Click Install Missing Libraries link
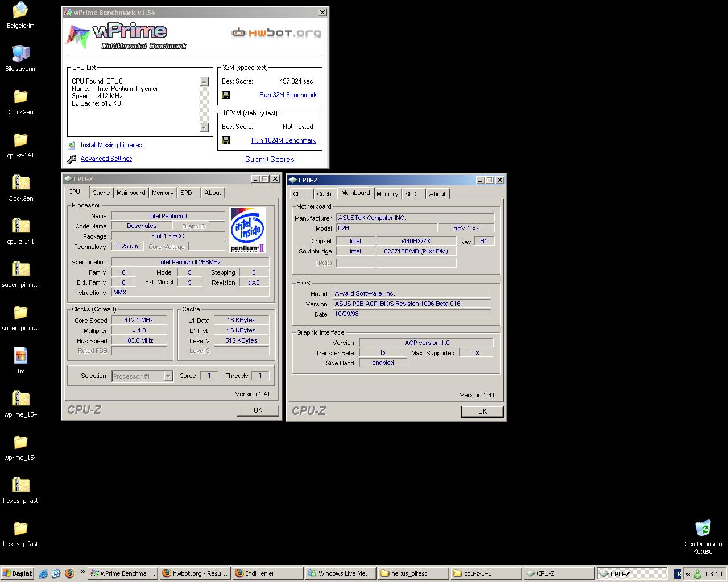Image resolution: width=728 pixels, height=582 pixels. pyautogui.click(x=111, y=145)
